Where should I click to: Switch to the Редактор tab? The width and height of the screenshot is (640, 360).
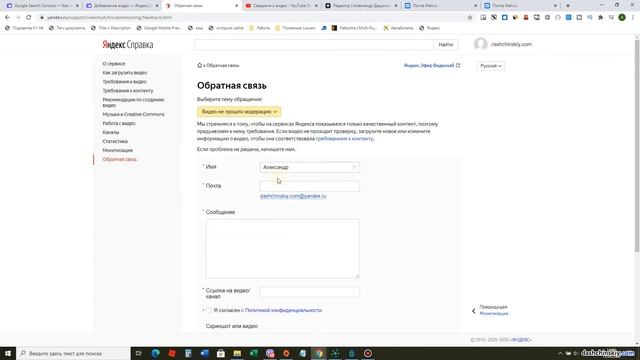pos(361,6)
